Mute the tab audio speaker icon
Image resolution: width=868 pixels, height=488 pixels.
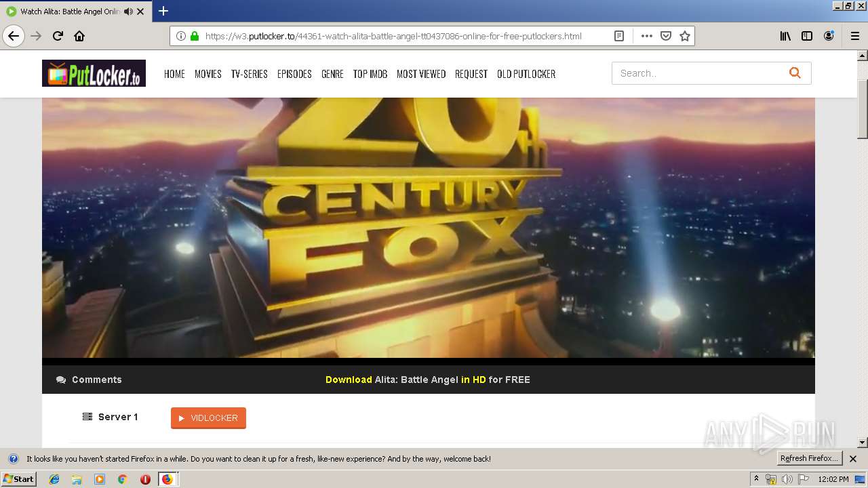(128, 12)
